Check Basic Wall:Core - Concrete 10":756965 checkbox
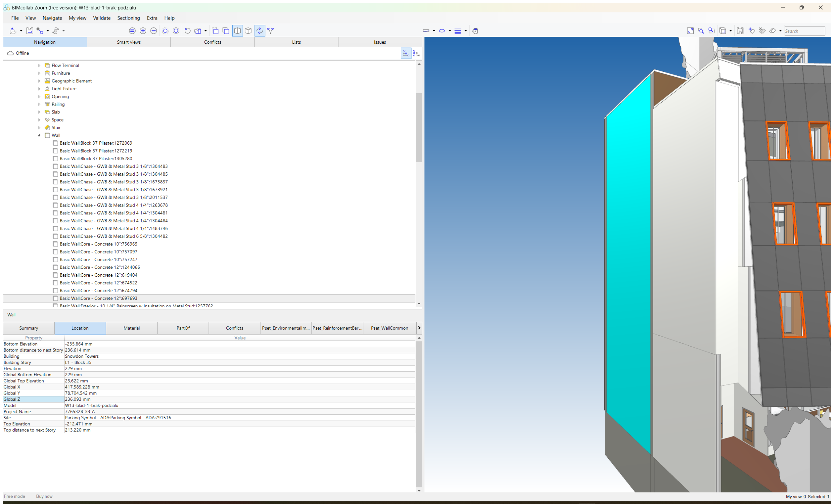The width and height of the screenshot is (834, 504). (55, 244)
